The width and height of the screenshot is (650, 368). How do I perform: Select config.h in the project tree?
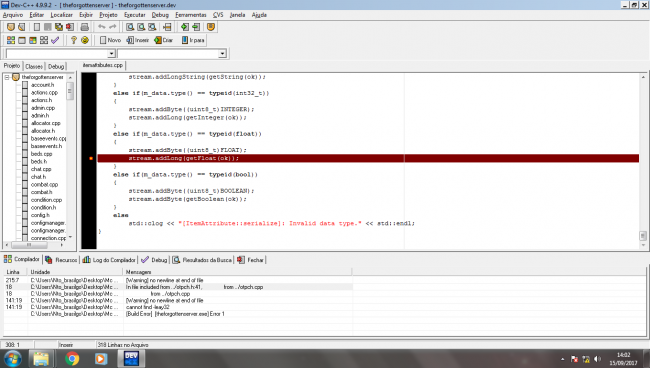click(40, 215)
